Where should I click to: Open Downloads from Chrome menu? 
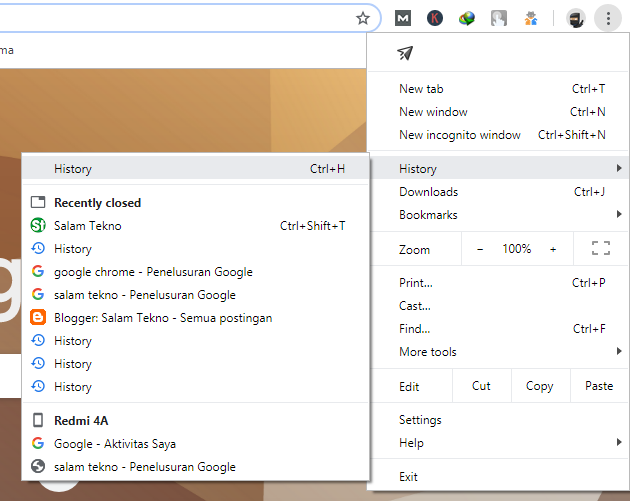498,192
